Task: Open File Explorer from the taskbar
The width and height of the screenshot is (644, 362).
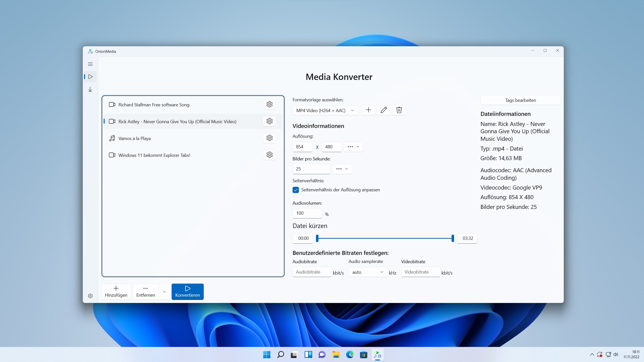Action: point(336,355)
